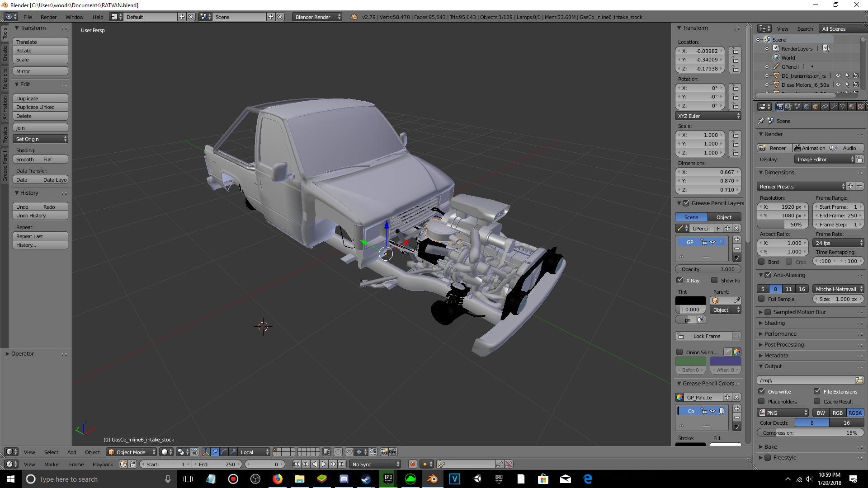Open Blender from the Windows taskbar

tap(433, 479)
